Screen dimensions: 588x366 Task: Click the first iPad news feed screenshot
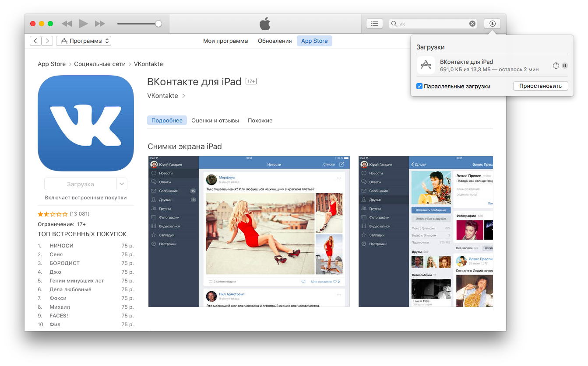(x=249, y=231)
